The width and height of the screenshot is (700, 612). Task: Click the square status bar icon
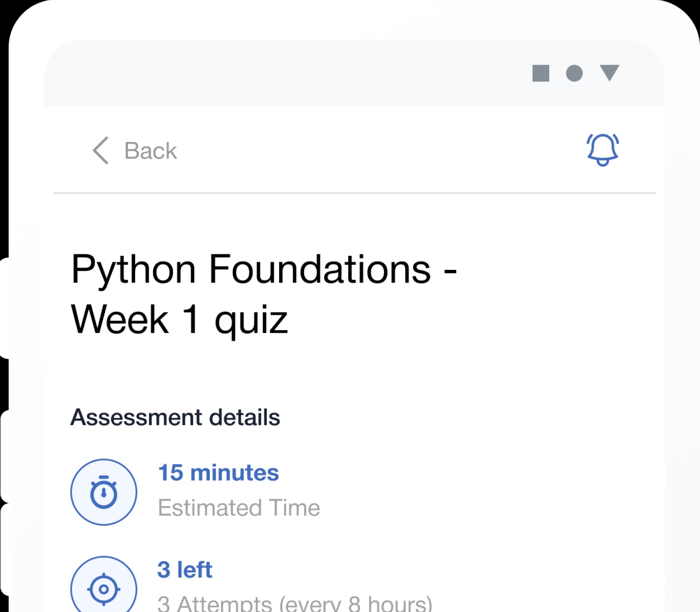click(x=541, y=73)
